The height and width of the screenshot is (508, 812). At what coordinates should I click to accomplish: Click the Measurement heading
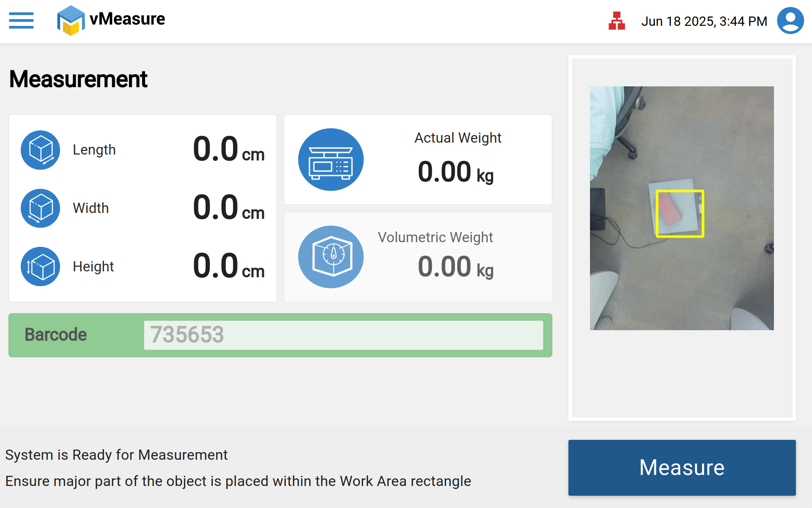coord(78,79)
